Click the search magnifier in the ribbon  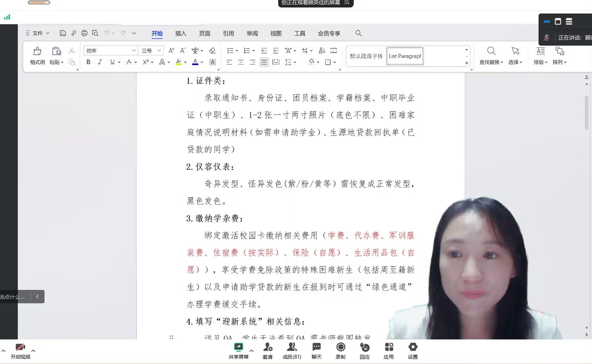coord(359,33)
